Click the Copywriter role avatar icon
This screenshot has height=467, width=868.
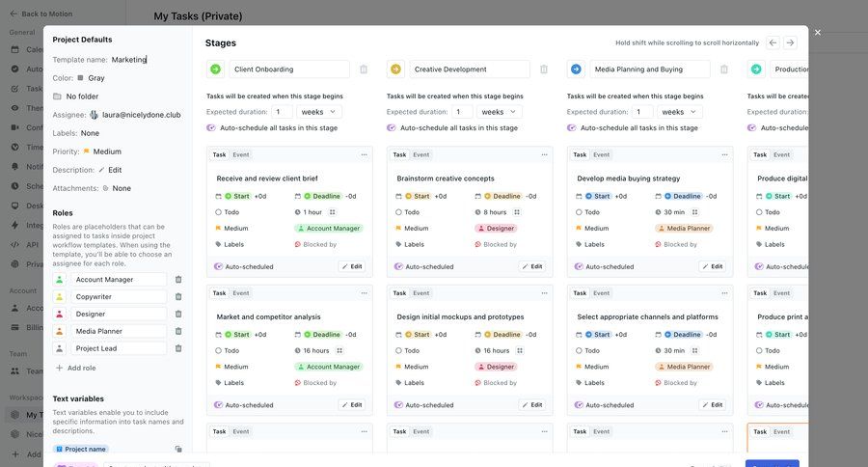pyautogui.click(x=60, y=297)
